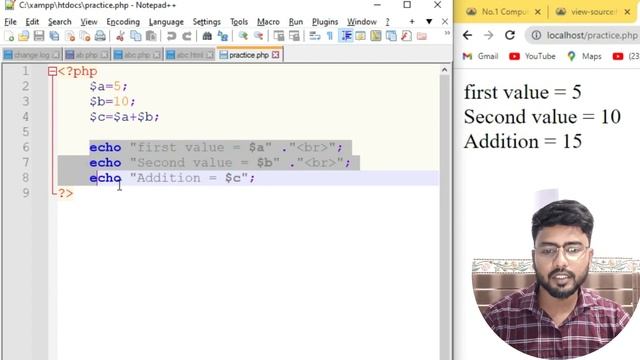Click line number 5 in the margin

click(26, 132)
